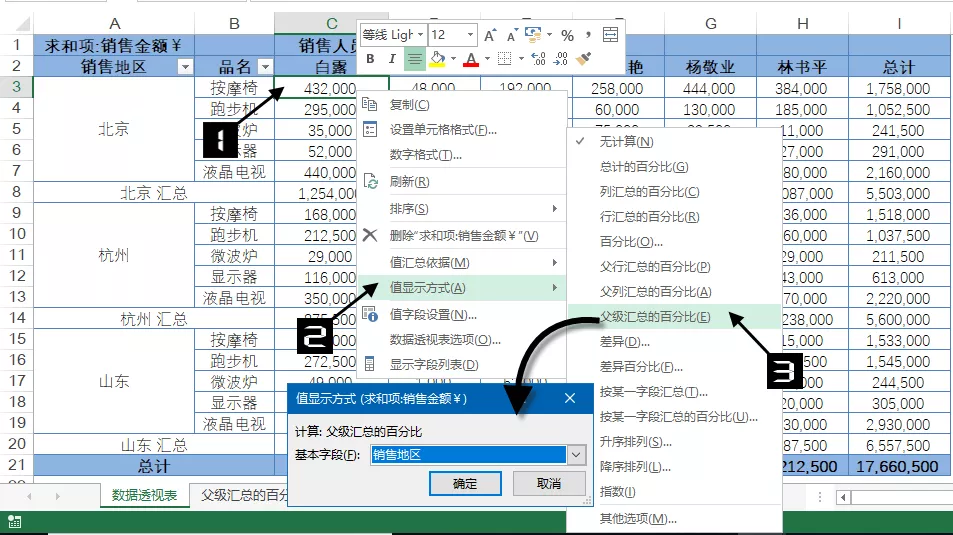Viewport: 953px width, 535px height.
Task: Open 其他选项 at submenu bottom
Action: click(x=674, y=519)
